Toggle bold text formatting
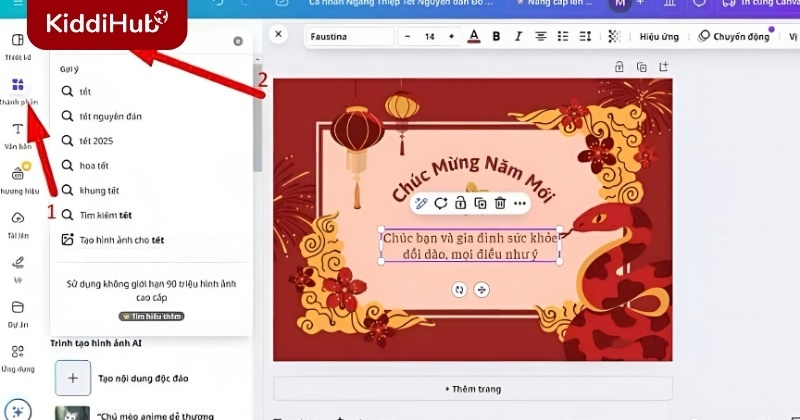Screen dimensions: 800x420 click(x=494, y=37)
